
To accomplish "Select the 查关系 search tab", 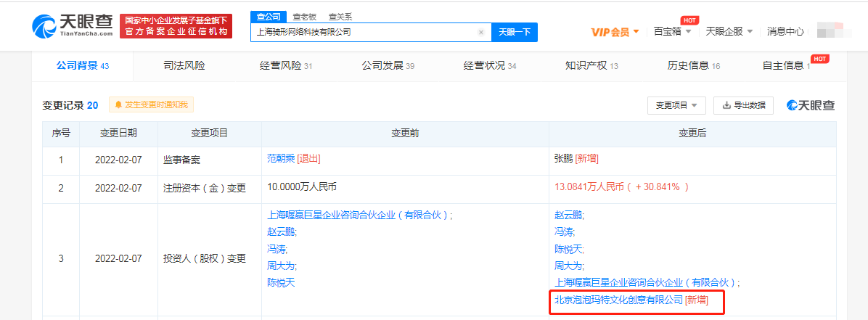I will pos(340,17).
